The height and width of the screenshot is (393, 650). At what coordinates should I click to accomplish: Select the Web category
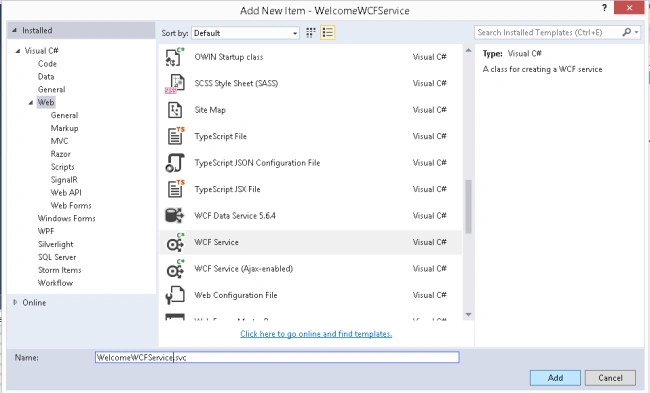tap(46, 102)
